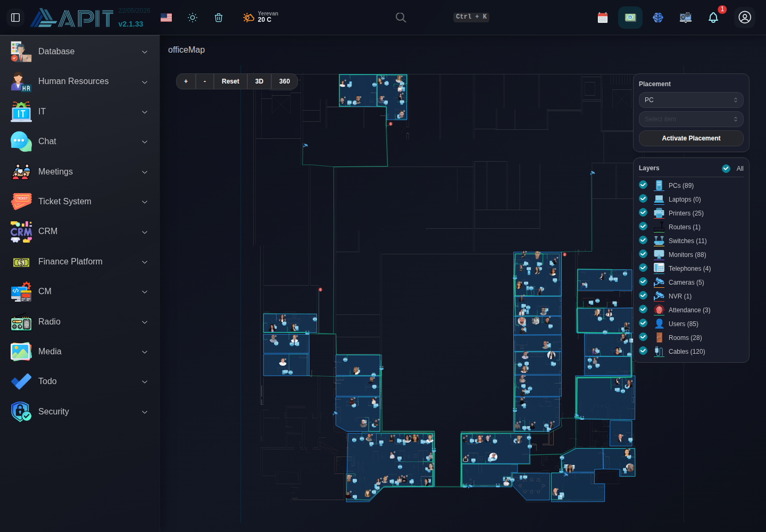Uncheck the Rooms (28) layer
766x532 pixels.
(x=643, y=337)
